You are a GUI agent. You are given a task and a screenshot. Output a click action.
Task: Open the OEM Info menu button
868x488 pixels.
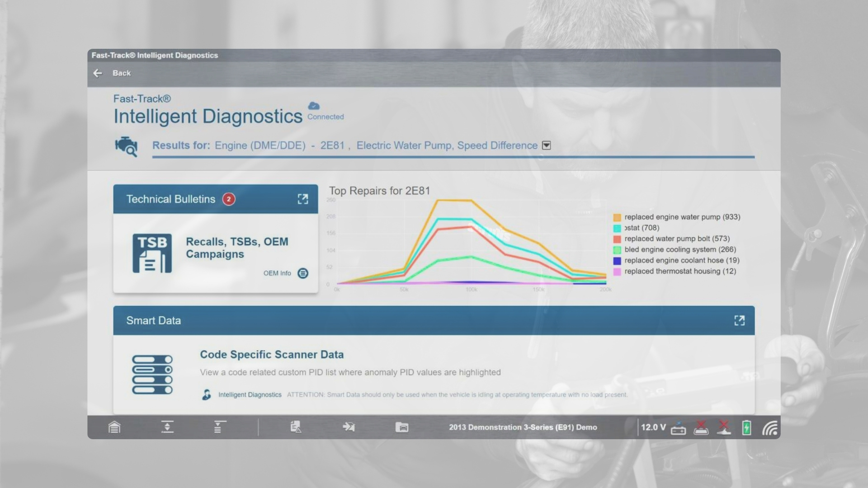pos(303,273)
